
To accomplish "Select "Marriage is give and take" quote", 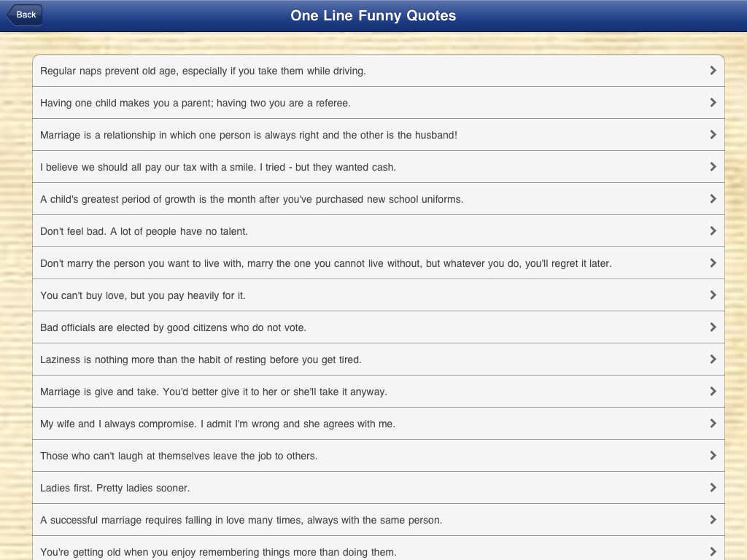I will tap(214, 392).
